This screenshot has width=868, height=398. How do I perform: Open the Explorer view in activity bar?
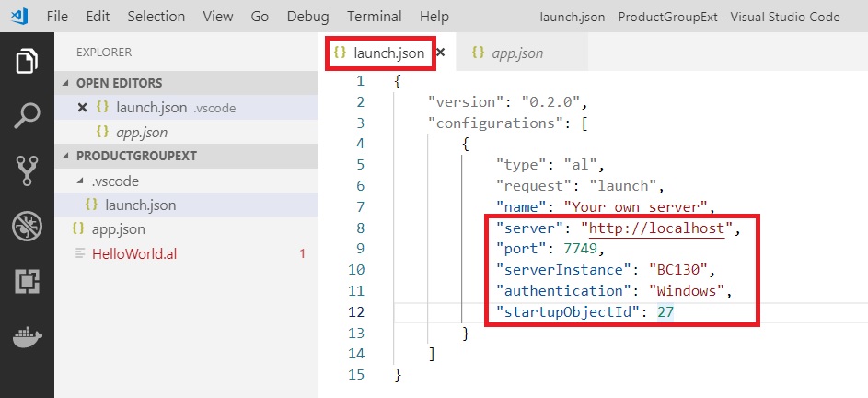[27, 62]
